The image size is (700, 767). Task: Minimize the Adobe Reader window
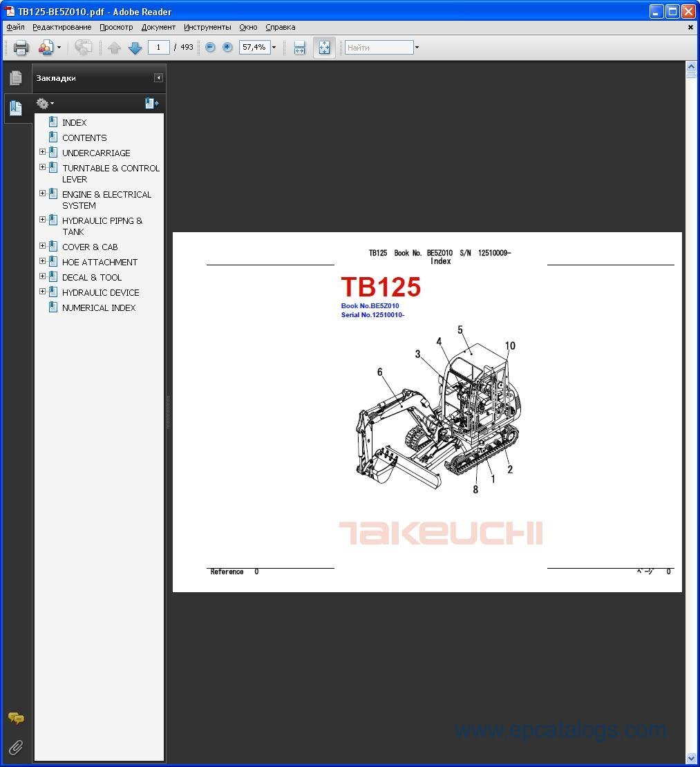[656, 11]
